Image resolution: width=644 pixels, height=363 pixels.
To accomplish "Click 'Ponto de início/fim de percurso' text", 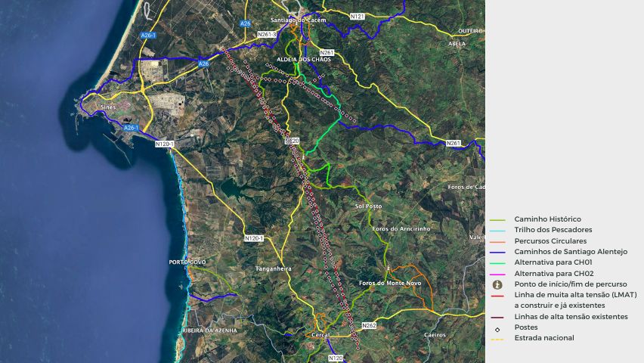I will [x=571, y=284].
